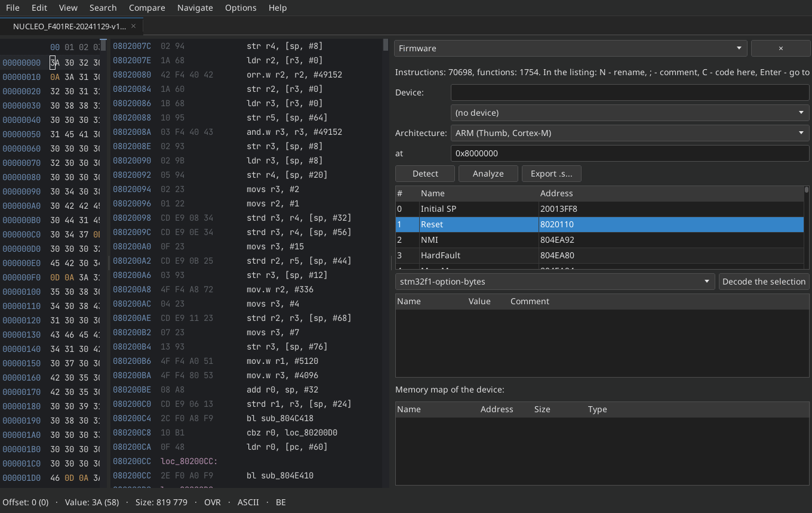Click hex byte 3A at offset 00000000

55,63
